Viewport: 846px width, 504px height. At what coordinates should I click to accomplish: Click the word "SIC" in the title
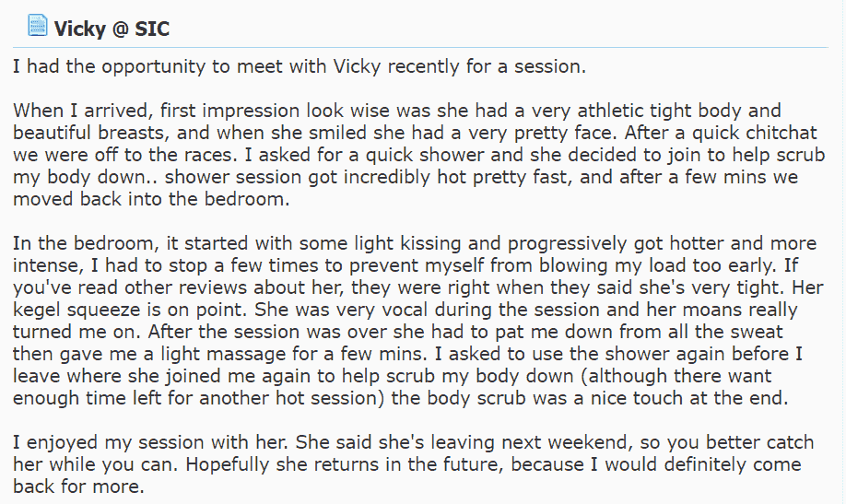pos(152,29)
